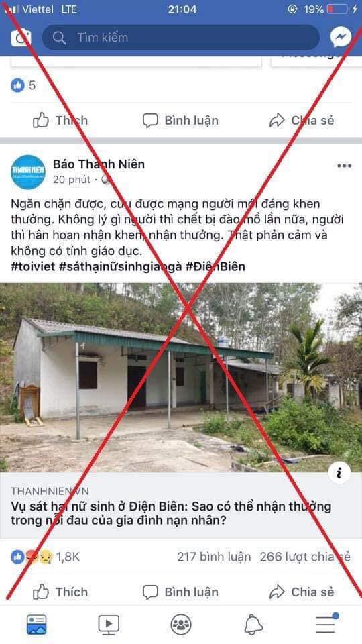Open the Groups tab icon
This screenshot has height=644, width=362.
[181, 625]
